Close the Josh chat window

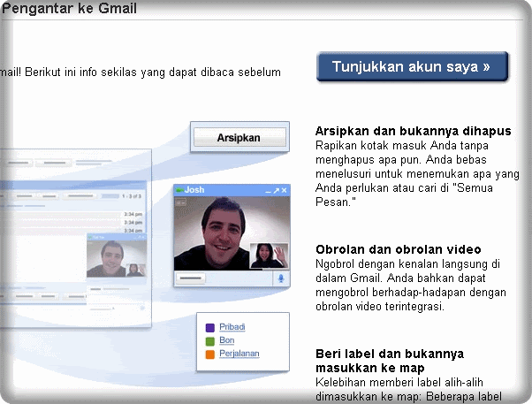coord(285,190)
